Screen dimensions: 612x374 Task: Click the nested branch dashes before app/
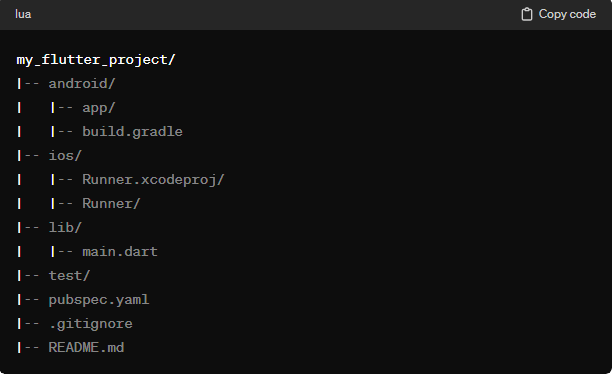pyautogui.click(x=65, y=108)
